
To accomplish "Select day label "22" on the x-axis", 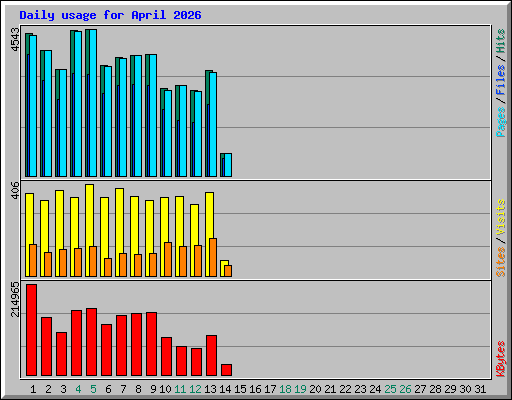I will [345, 389].
